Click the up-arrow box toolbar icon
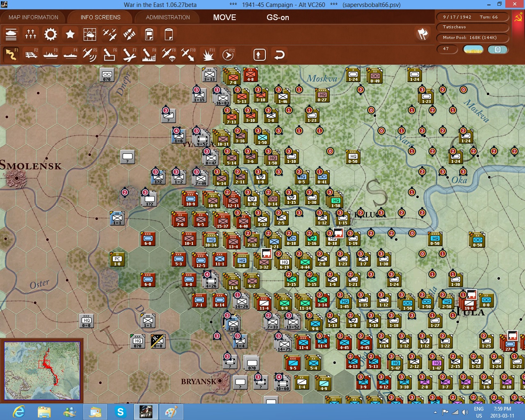This screenshot has width=525, height=420. click(x=260, y=55)
